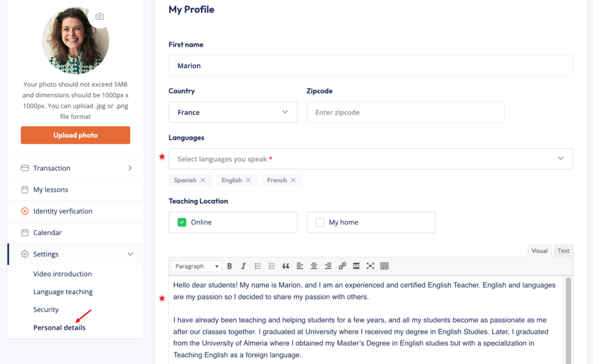
Task: Click the Enter zipcode input field
Action: (x=405, y=112)
